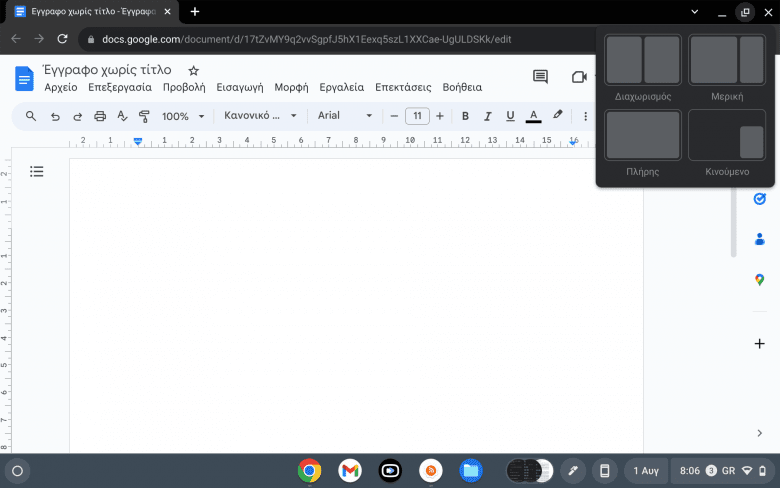Undo the last action
The width and height of the screenshot is (780, 488).
coord(55,116)
